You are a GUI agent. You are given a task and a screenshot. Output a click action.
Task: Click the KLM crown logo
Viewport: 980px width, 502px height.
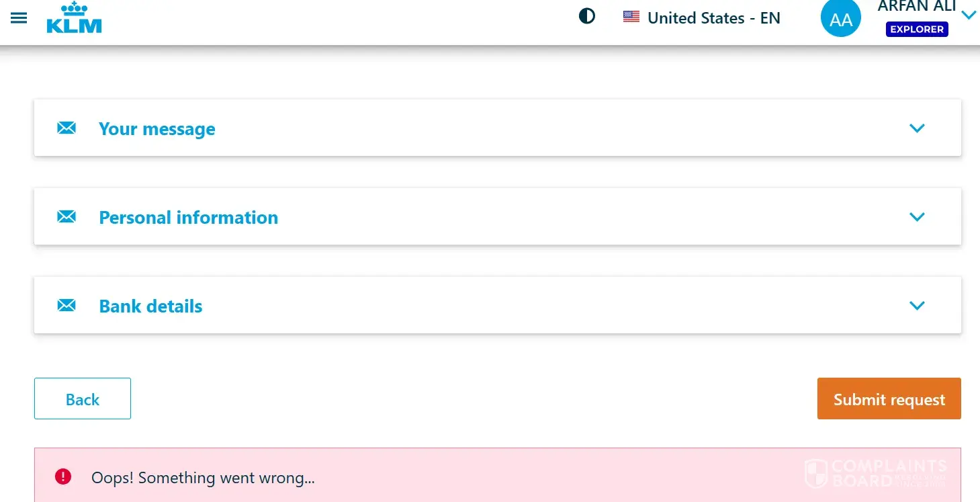coord(74,18)
